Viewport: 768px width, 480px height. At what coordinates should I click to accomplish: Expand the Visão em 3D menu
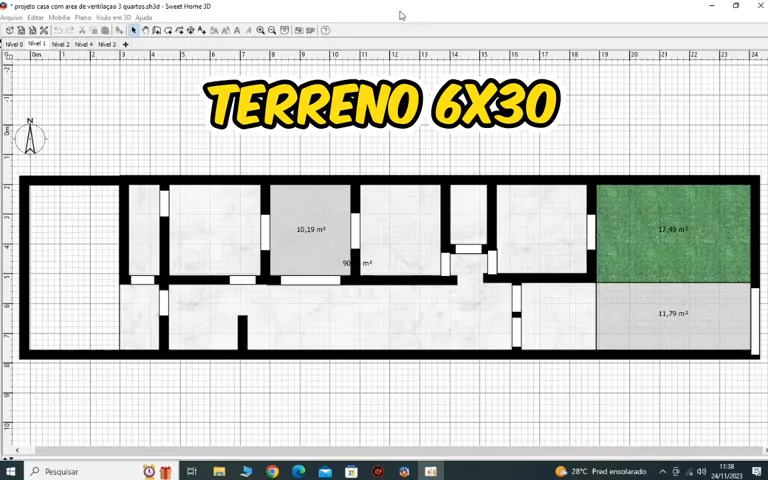point(113,17)
